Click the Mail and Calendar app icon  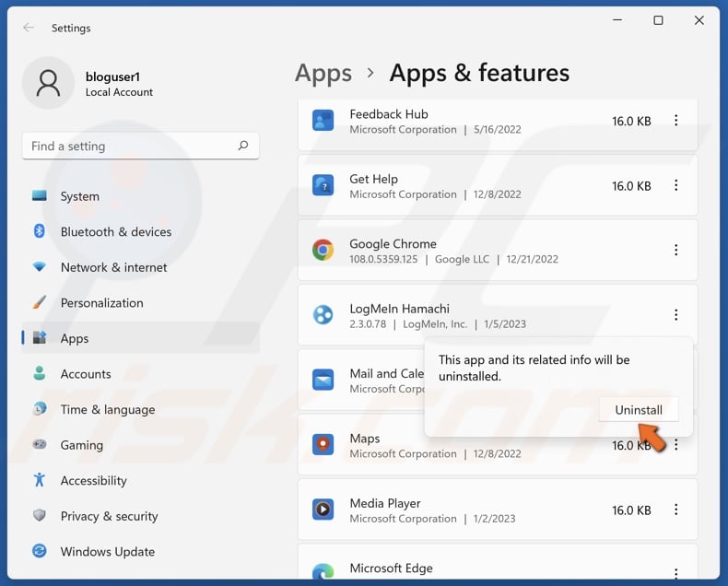click(323, 380)
